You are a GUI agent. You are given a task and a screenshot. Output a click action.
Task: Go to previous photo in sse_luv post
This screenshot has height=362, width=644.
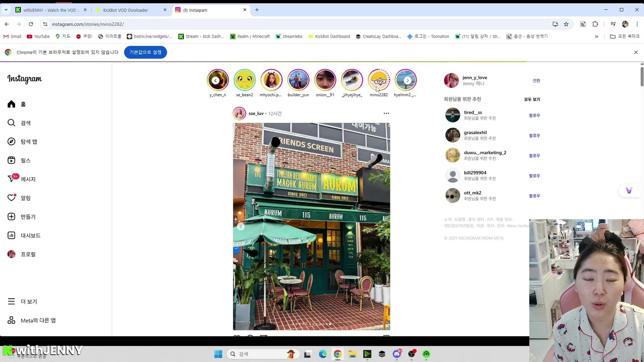241,227
